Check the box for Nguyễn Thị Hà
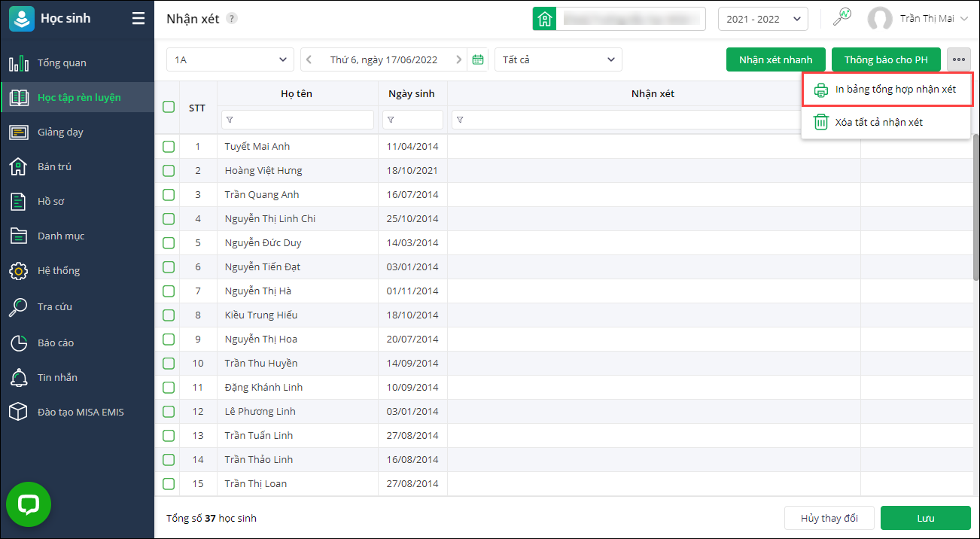This screenshot has height=539, width=980. click(x=169, y=291)
